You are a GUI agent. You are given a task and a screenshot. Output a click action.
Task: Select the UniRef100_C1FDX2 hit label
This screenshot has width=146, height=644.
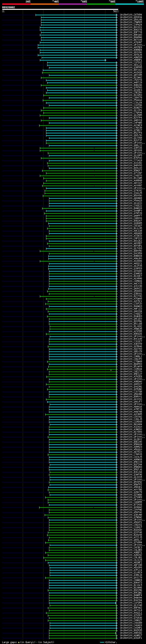[131, 63]
